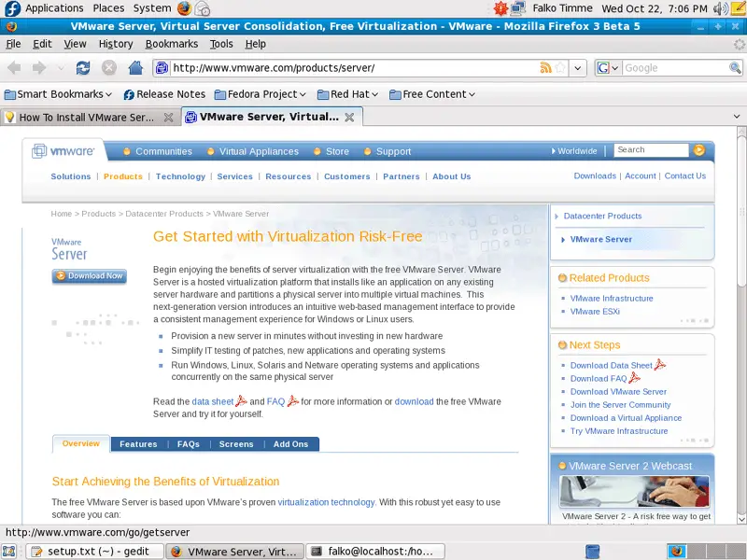The image size is (747, 560).
Task: Open the Worldwide region selector
Action: coord(574,151)
